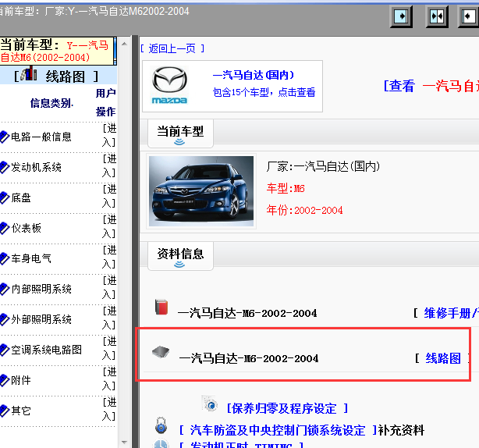
Task: Click the pencil icon beside 仪表板
Action: [x=5, y=228]
